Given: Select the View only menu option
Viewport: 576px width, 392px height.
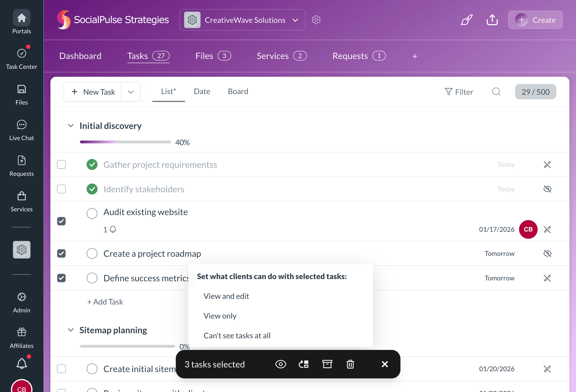Looking at the screenshot, I should [220, 316].
